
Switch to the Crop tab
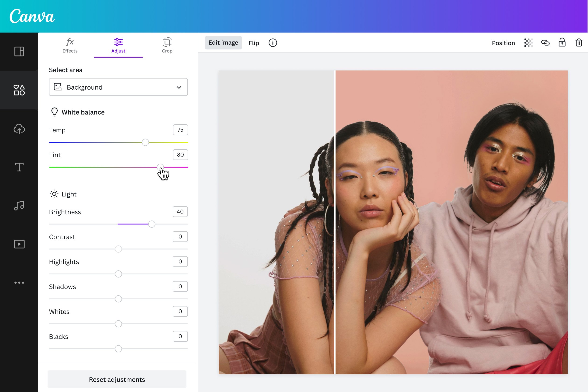[167, 45]
